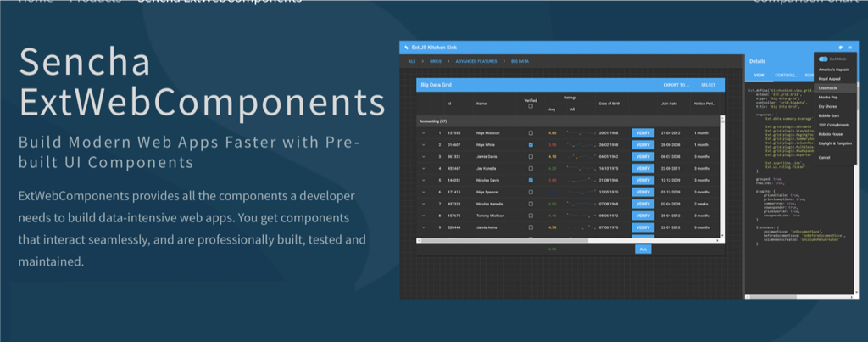Toggle the Dark Mode switch

tap(823, 59)
